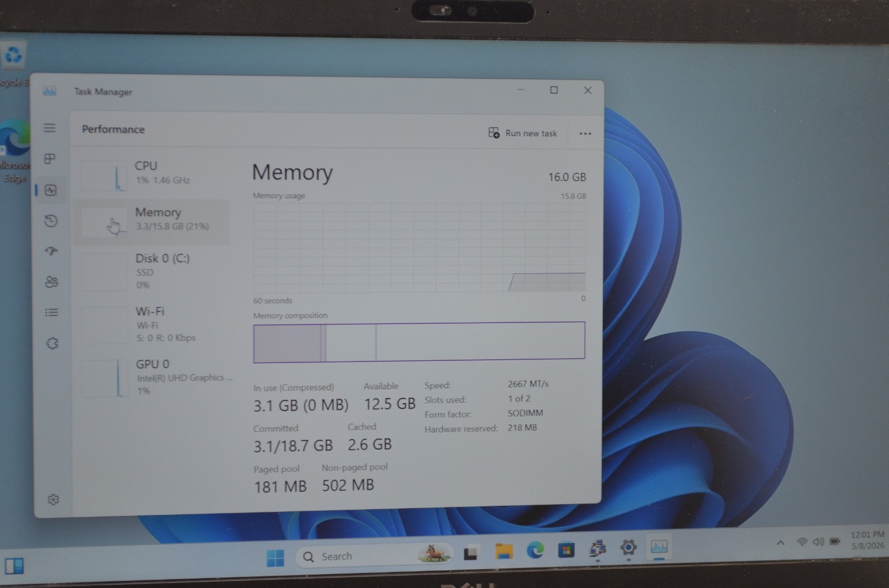This screenshot has height=588, width=889.
Task: Click the 12.5 GB available value
Action: coord(389,404)
